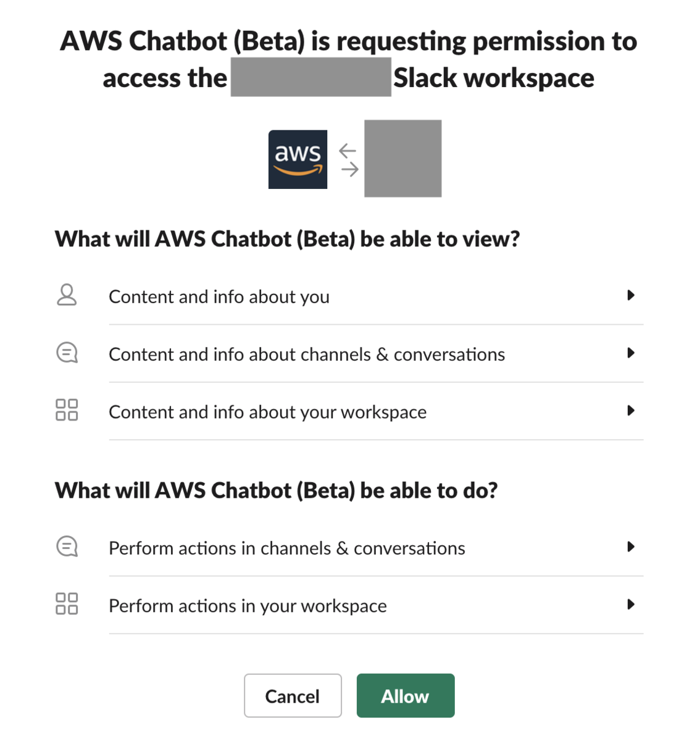Click the Slack workspace avatar image
700x741 pixels.
402,159
